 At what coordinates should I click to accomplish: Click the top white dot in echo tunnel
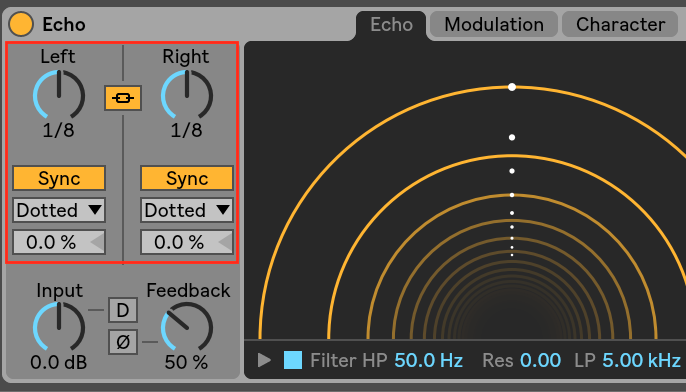click(512, 87)
